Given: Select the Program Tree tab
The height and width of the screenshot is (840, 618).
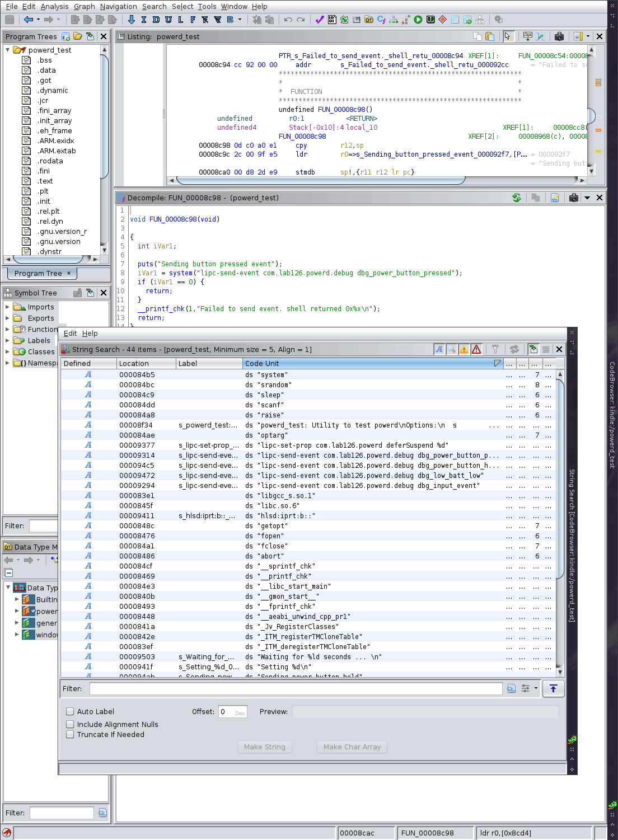Looking at the screenshot, I should (x=42, y=273).
